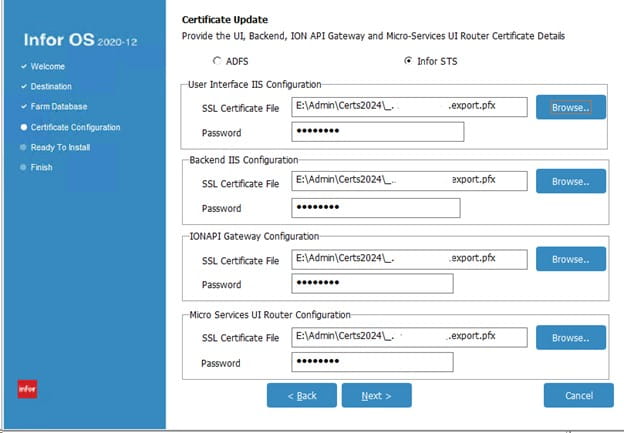The width and height of the screenshot is (624, 433).
Task: Browse for the IONAPI Gateway certificate
Action: (x=571, y=259)
